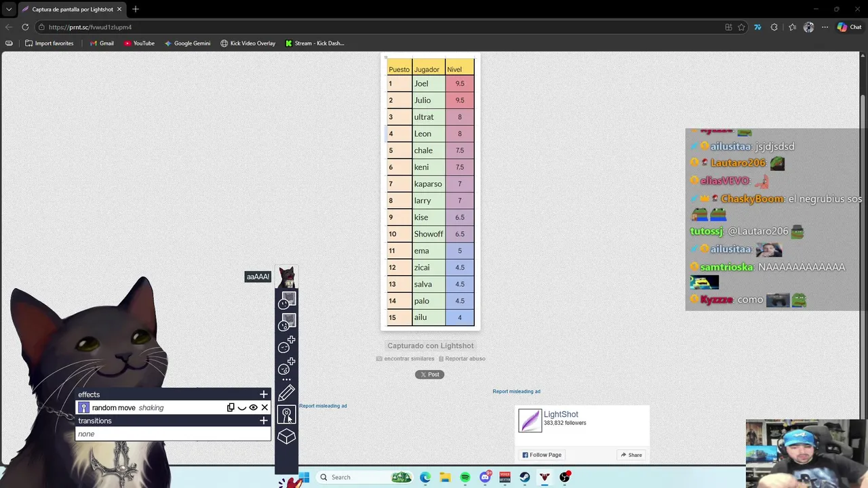Open YouTube bookmark
The image size is (868, 488).
(x=139, y=43)
